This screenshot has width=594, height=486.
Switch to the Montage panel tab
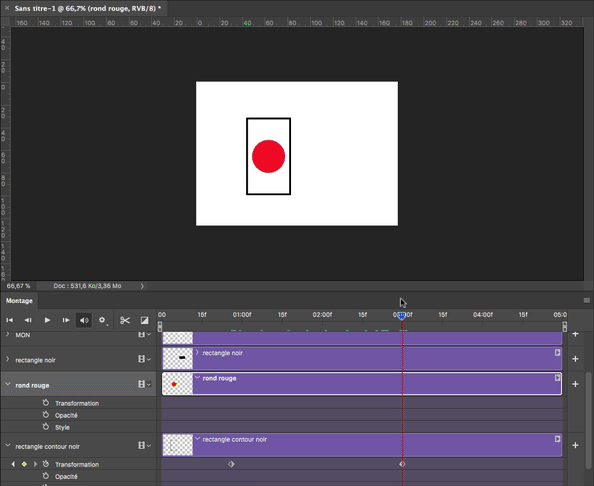[x=19, y=301]
